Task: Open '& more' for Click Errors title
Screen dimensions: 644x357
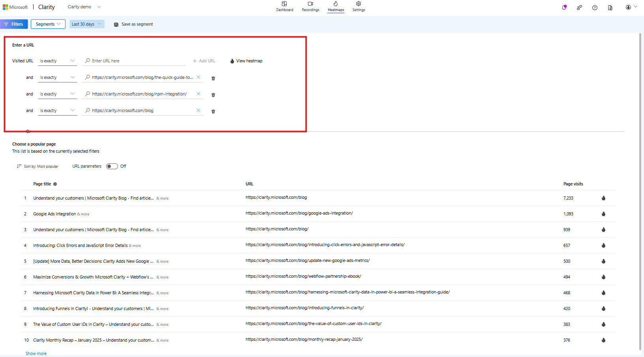Action: pos(135,246)
